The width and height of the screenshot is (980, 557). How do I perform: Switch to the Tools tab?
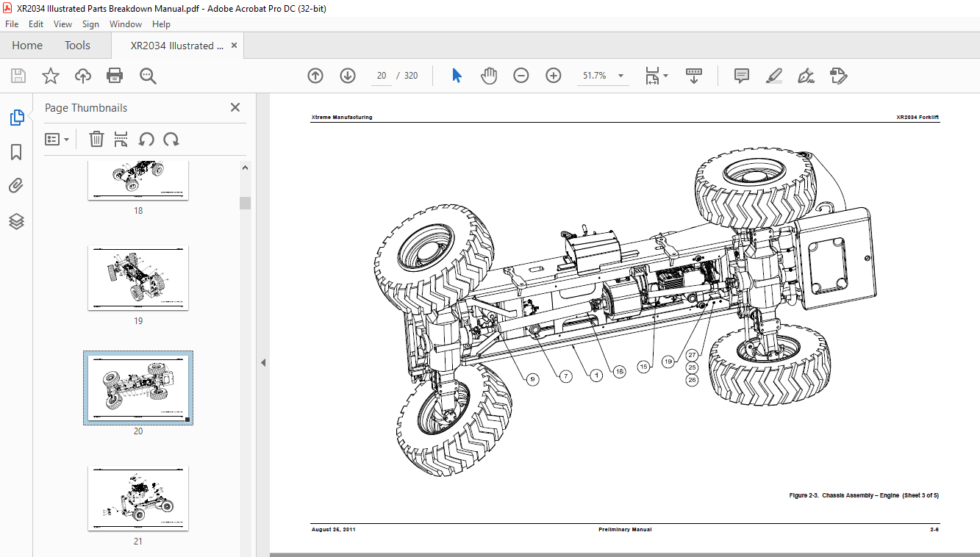point(77,46)
